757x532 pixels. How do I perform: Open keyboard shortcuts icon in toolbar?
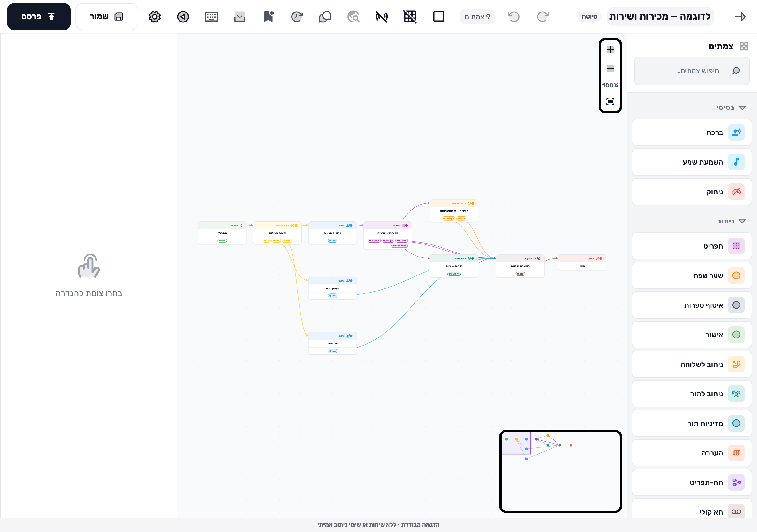point(211,17)
